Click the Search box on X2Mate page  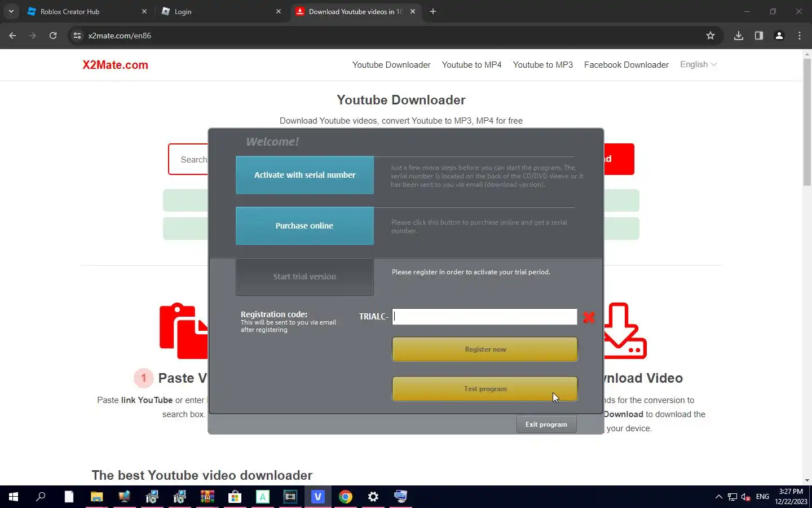coord(193,160)
